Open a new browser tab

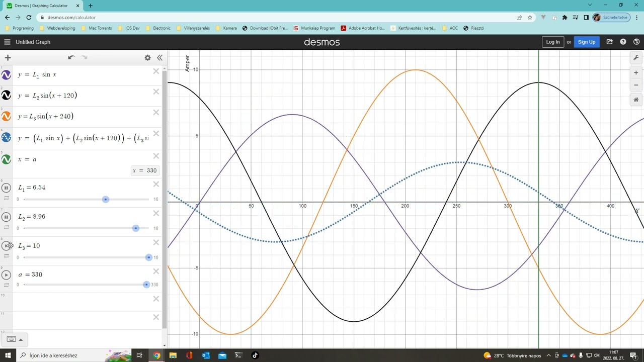91,6
